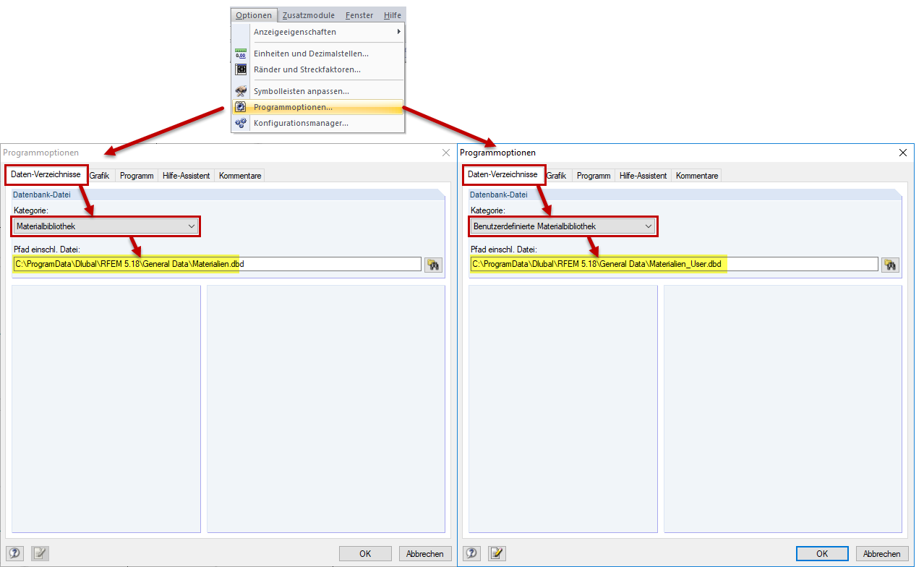
Task: Close the left Programmoptionen dialog
Action: [445, 153]
